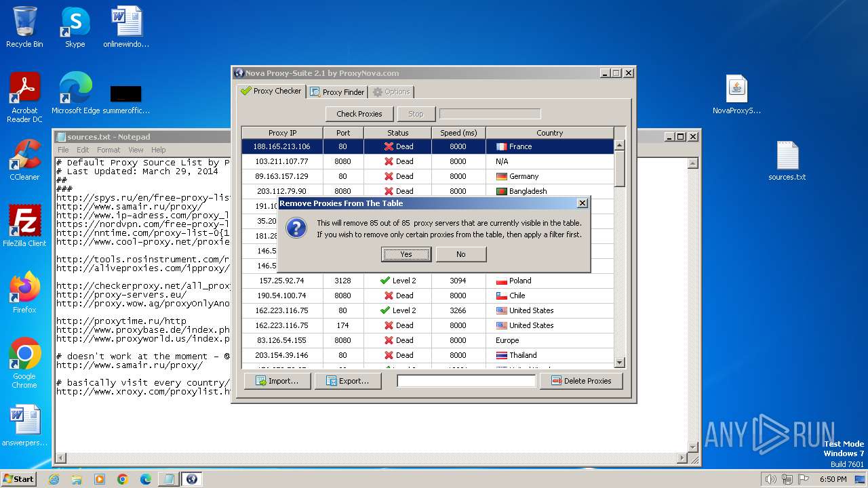
Task: Open the Acrobat Reader DC desktop icon
Action: click(24, 98)
